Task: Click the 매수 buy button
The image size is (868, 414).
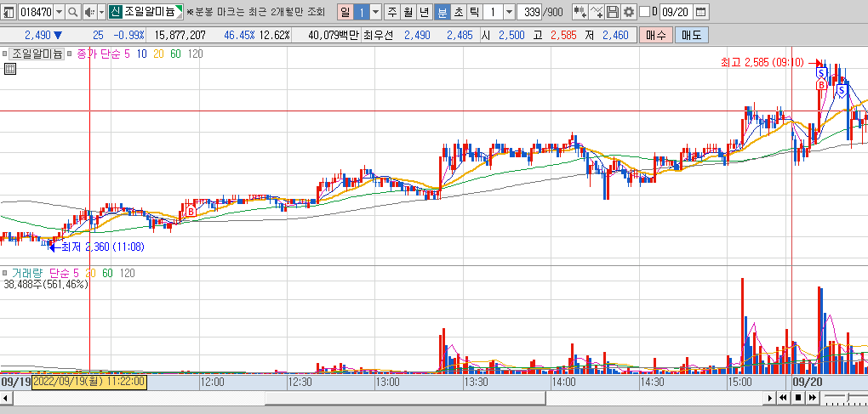Action: coord(656,36)
